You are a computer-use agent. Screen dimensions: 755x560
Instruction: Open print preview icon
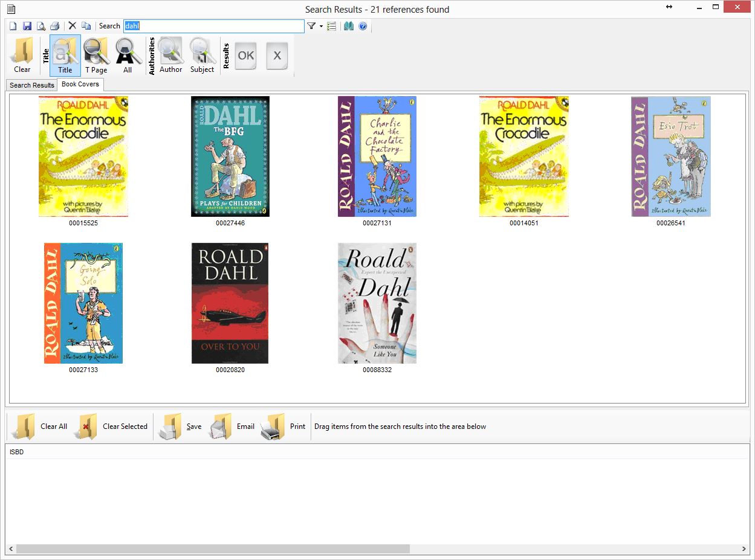(x=41, y=26)
